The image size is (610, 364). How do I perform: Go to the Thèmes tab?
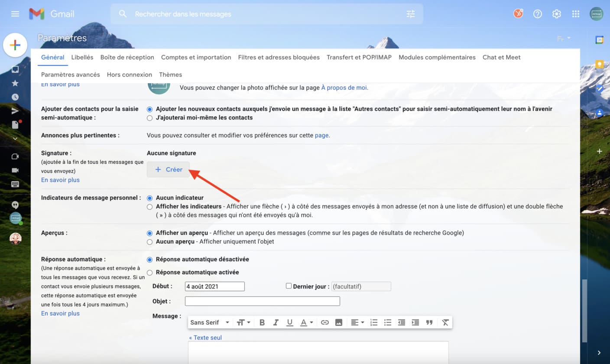[170, 75]
